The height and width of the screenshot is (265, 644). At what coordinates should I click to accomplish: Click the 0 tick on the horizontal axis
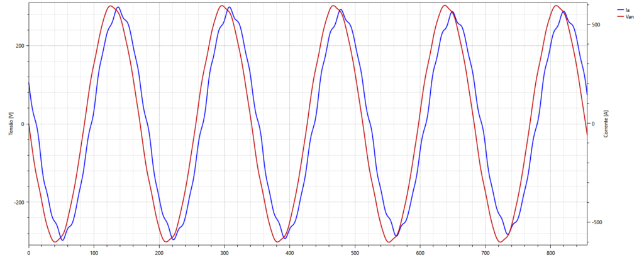28,253
